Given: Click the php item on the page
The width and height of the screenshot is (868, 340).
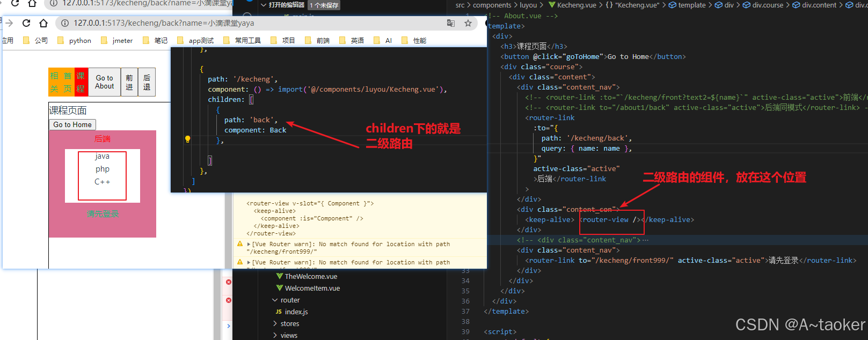Looking at the screenshot, I should 103,169.
